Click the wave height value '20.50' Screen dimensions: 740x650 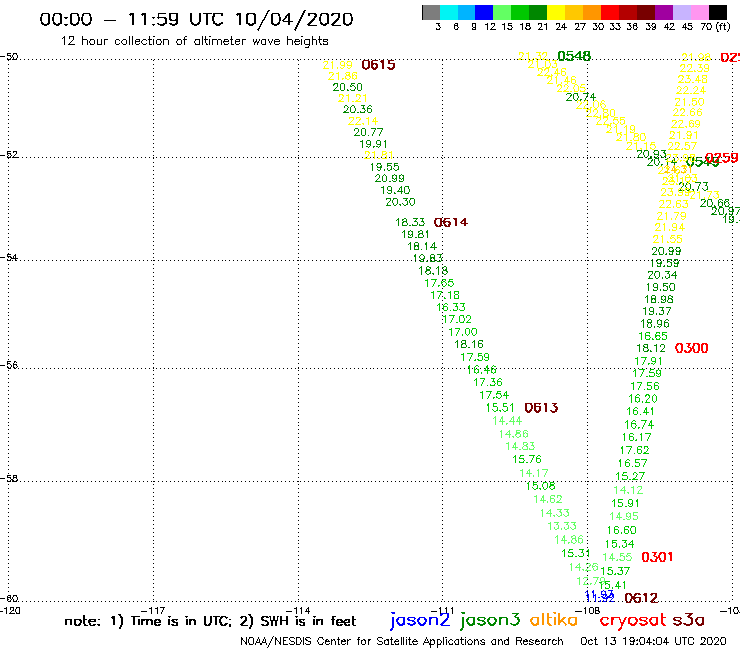point(347,87)
